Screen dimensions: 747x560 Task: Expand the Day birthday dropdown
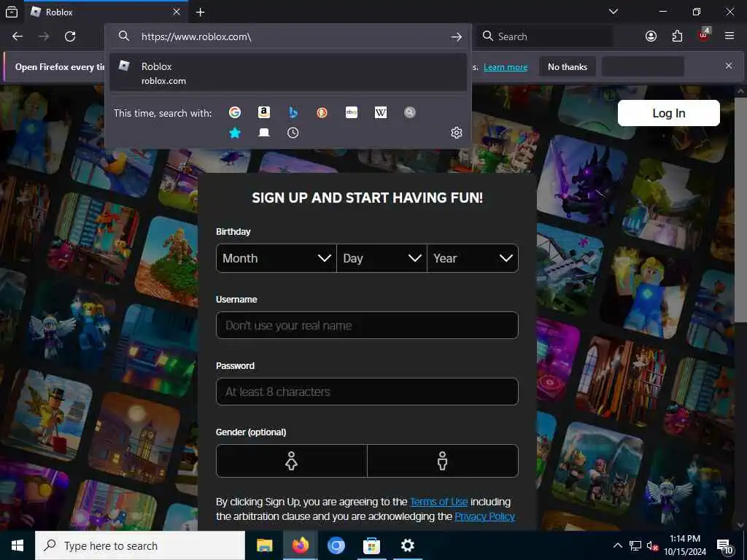coord(382,258)
